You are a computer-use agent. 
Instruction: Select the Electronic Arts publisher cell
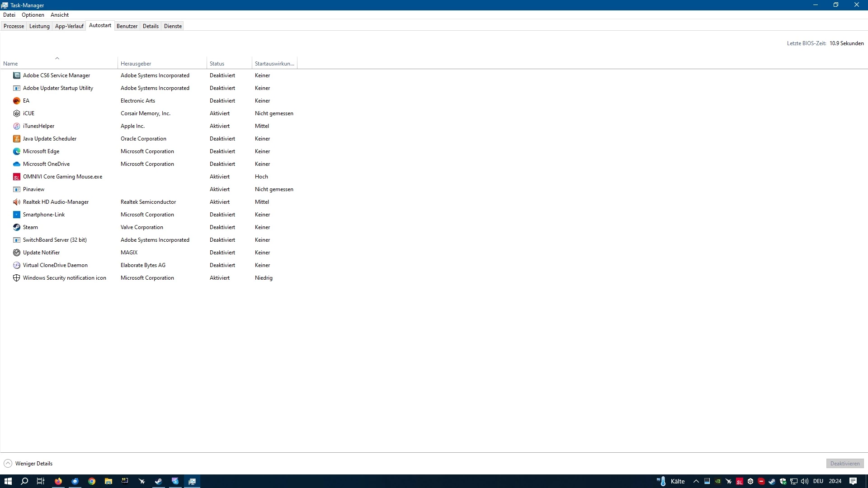(138, 101)
